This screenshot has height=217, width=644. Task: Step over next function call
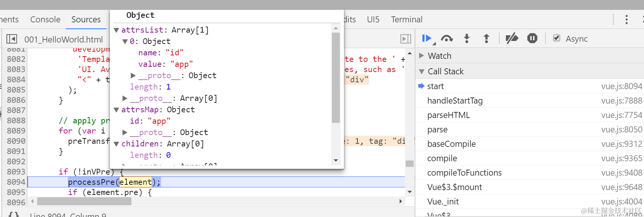tap(447, 38)
